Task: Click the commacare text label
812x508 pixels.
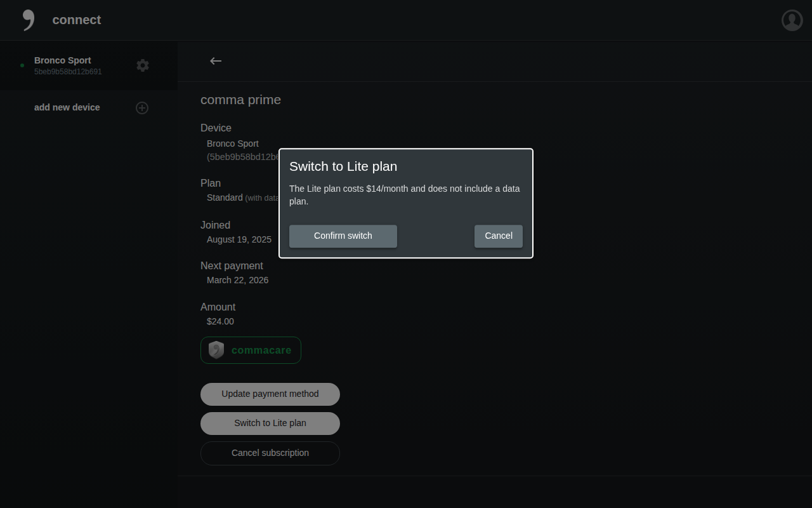Action: pyautogui.click(x=261, y=350)
